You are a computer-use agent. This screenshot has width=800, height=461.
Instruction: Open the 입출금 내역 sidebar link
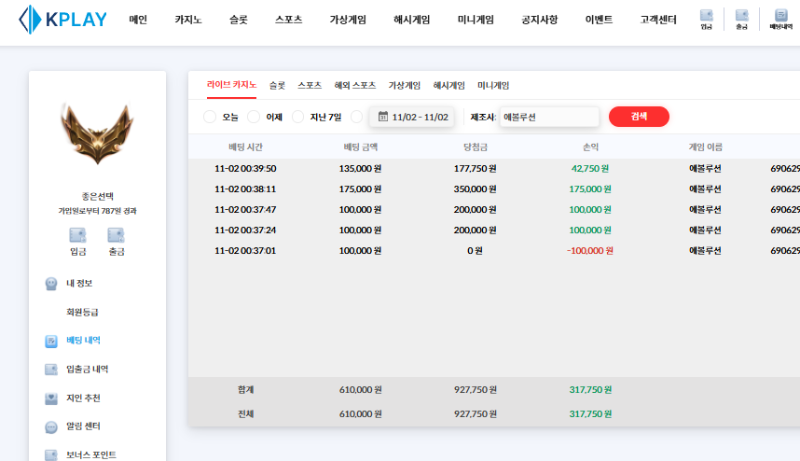pyautogui.click(x=87, y=369)
